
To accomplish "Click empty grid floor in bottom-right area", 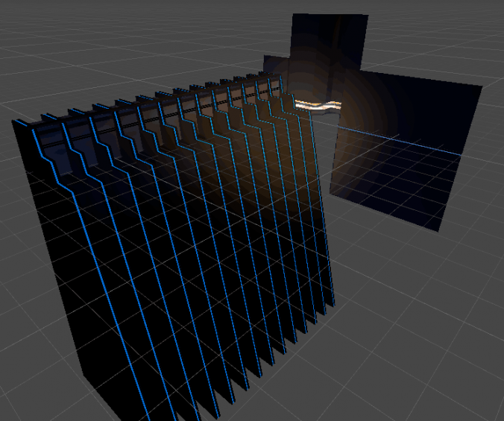I will pyautogui.click(x=418, y=335).
